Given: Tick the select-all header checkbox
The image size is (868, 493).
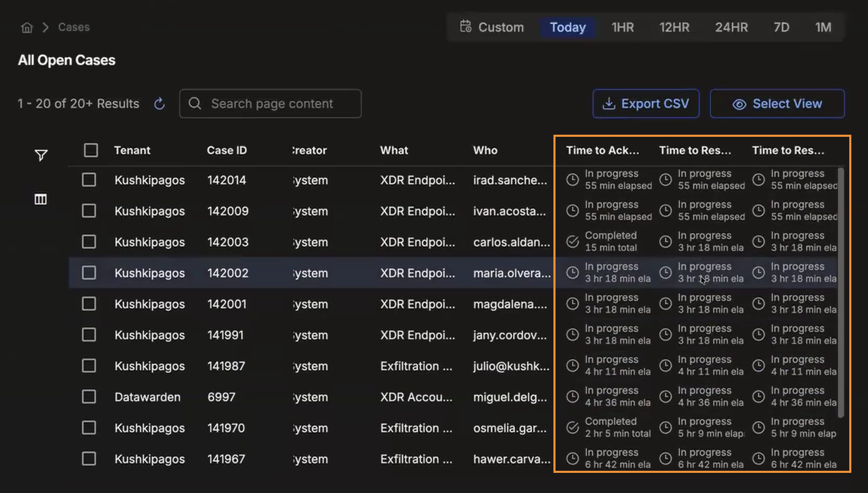Looking at the screenshot, I should point(91,150).
